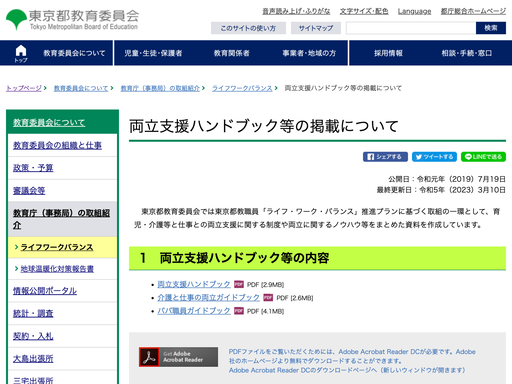The height and width of the screenshot is (384, 512).
Task: Open sidebar item 統計・調査
Action: tap(33, 313)
